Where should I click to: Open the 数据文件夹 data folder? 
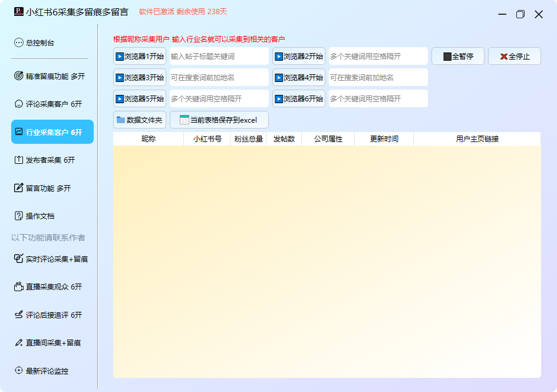pos(140,120)
